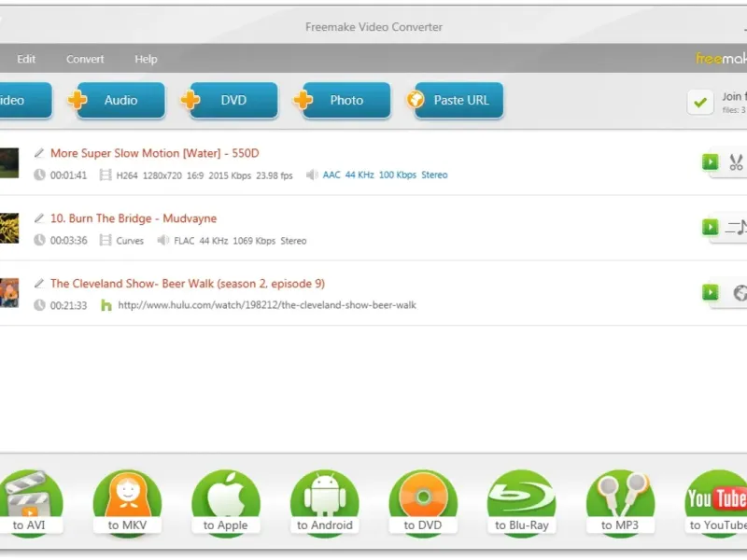Convert to Android format
The height and width of the screenshot is (560, 747).
coord(324,504)
